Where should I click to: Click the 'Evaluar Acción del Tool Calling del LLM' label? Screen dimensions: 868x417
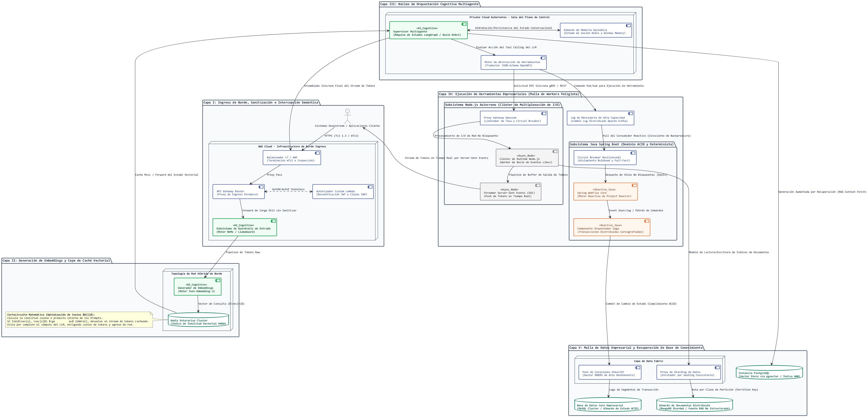click(506, 47)
